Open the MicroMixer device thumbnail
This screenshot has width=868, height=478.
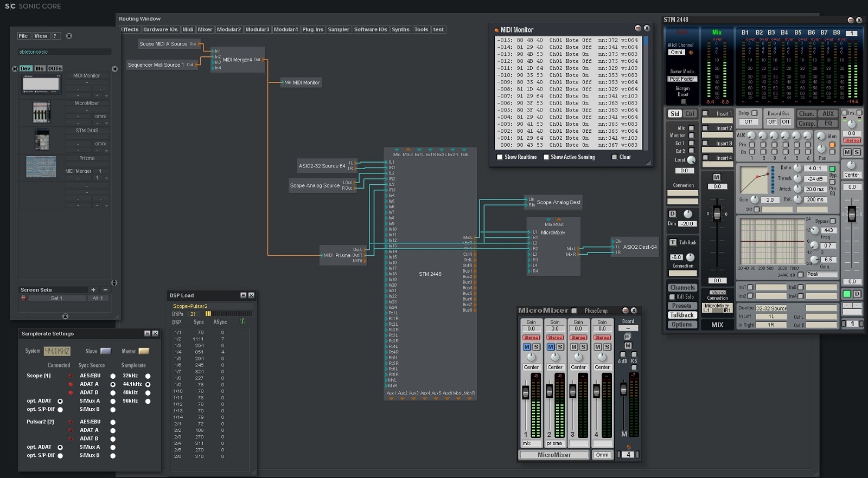point(42,112)
